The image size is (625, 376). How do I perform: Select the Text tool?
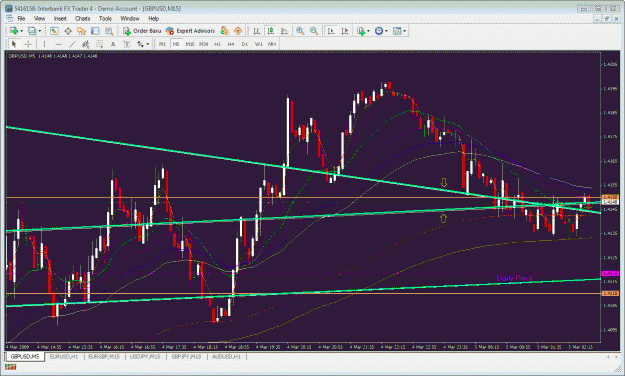click(x=113, y=44)
